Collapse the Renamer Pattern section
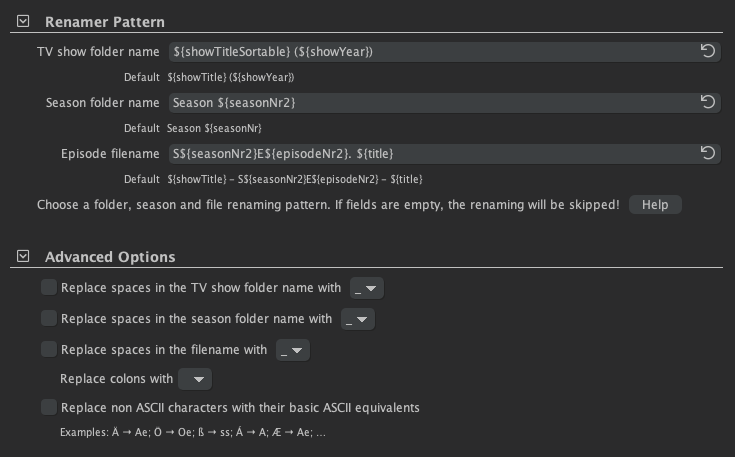This screenshot has height=457, width=735. coord(24,21)
